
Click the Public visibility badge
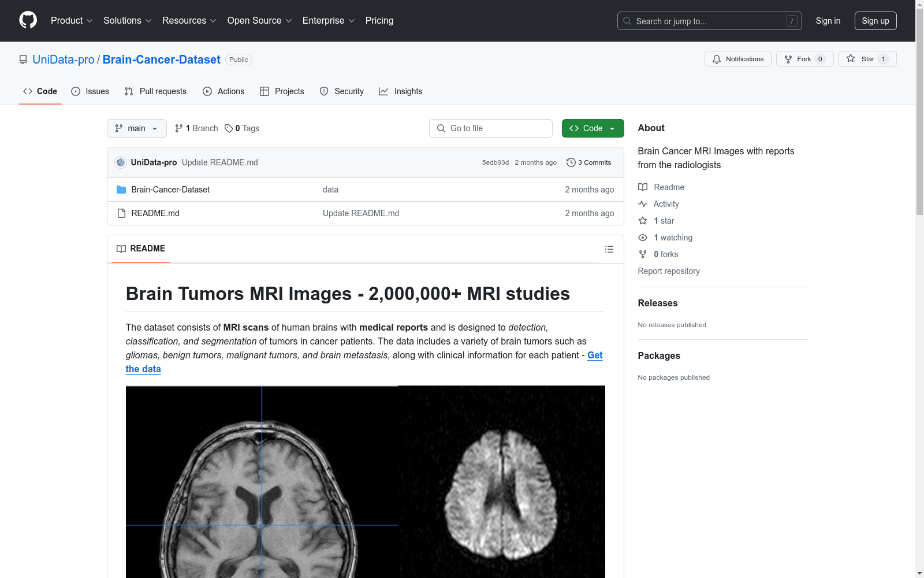pos(239,60)
